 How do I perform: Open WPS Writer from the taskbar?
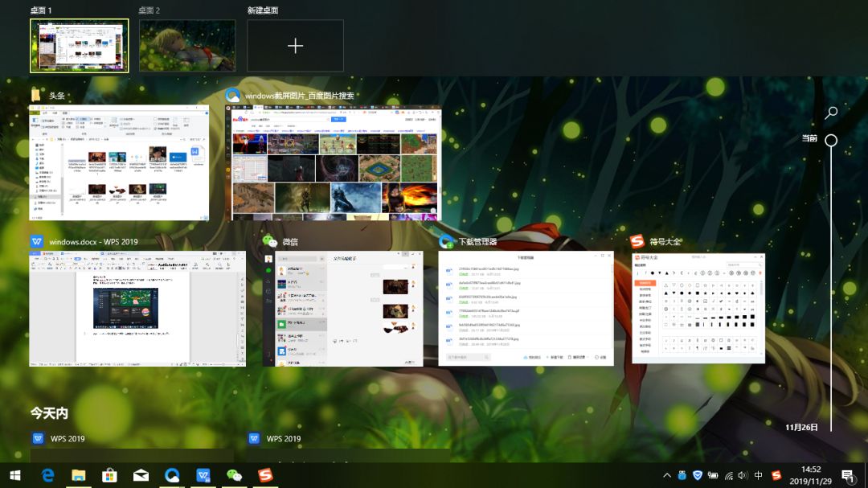pos(203,475)
